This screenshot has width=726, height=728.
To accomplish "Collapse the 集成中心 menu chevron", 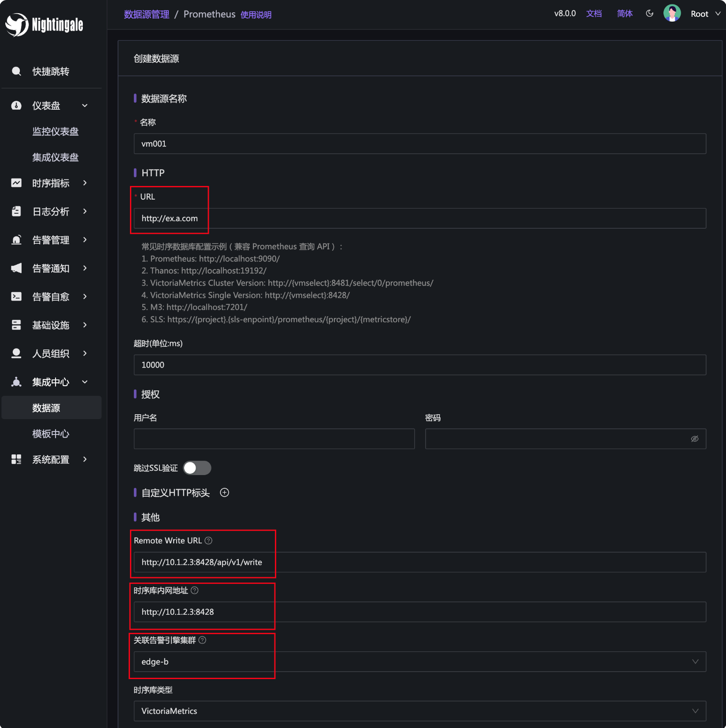I will (85, 382).
